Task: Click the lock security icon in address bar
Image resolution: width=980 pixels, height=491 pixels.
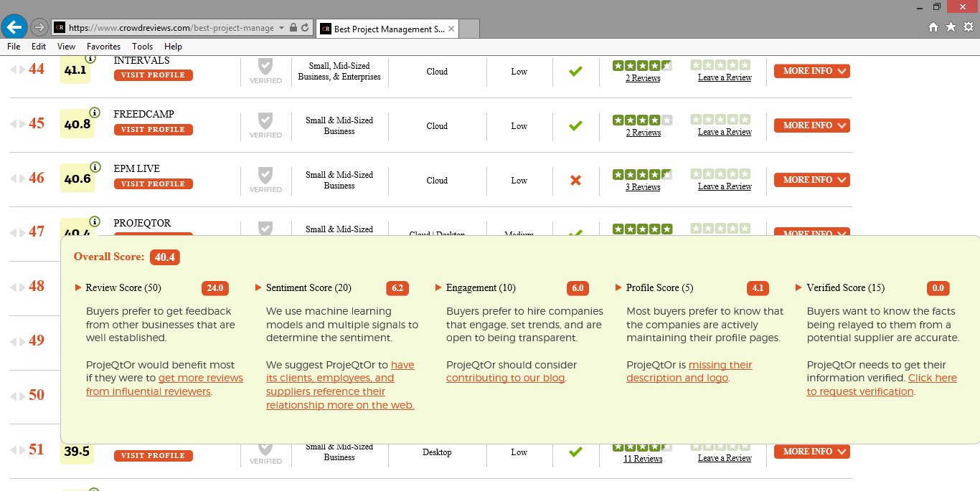Action: [293, 28]
